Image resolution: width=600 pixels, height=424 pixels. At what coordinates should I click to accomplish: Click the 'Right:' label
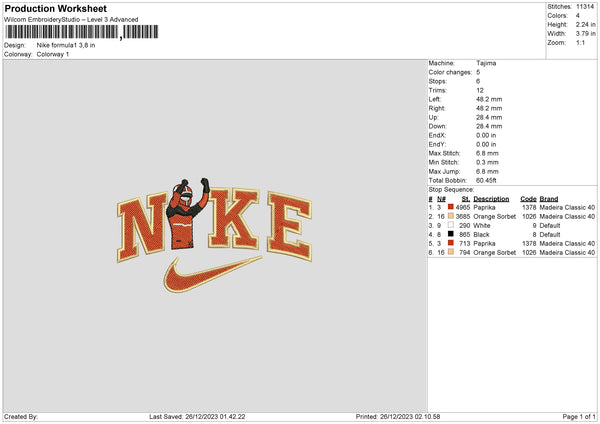coord(437,108)
